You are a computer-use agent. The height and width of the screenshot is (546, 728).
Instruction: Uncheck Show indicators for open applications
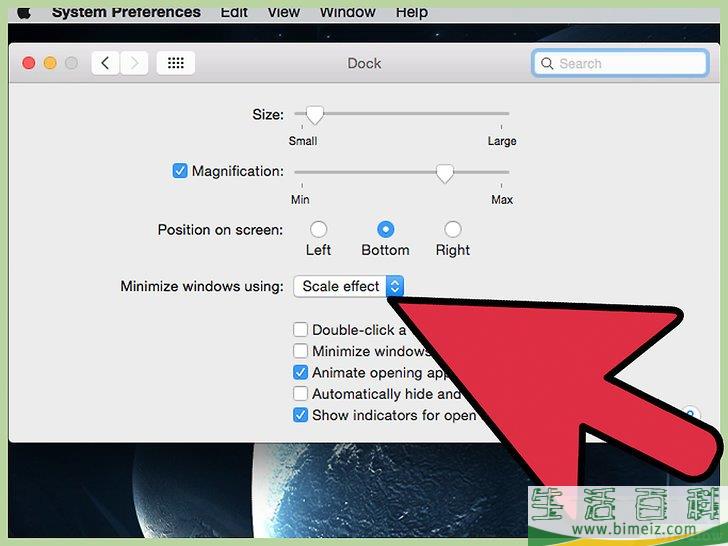click(300, 415)
